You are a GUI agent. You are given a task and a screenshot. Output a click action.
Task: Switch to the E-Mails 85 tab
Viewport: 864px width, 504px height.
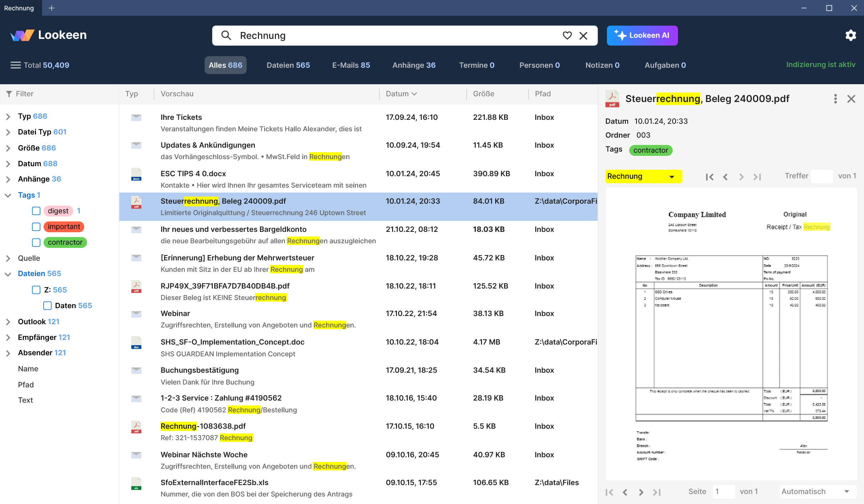point(351,65)
